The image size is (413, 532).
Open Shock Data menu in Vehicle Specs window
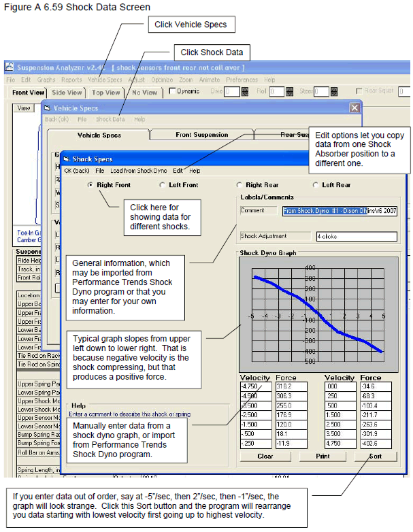coord(110,119)
